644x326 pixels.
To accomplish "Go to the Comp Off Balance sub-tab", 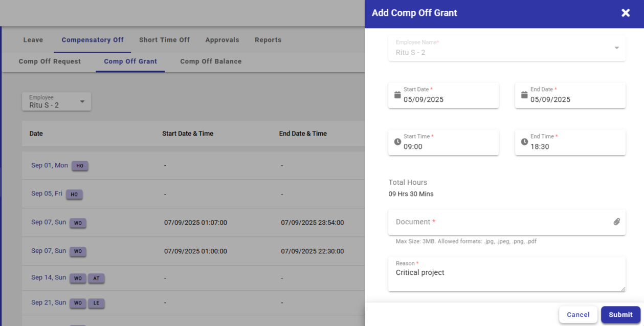I will (211, 61).
